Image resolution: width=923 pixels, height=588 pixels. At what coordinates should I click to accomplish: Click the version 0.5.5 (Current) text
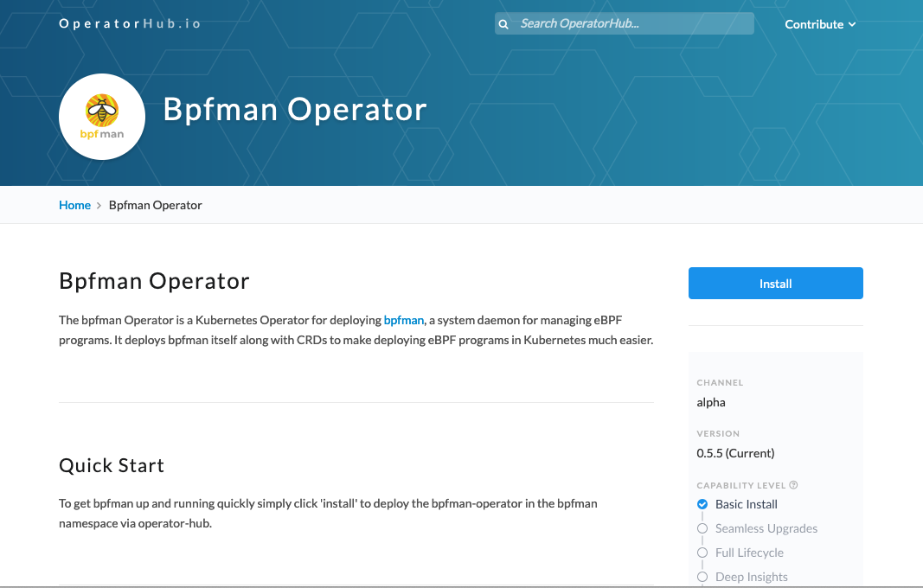click(x=734, y=453)
